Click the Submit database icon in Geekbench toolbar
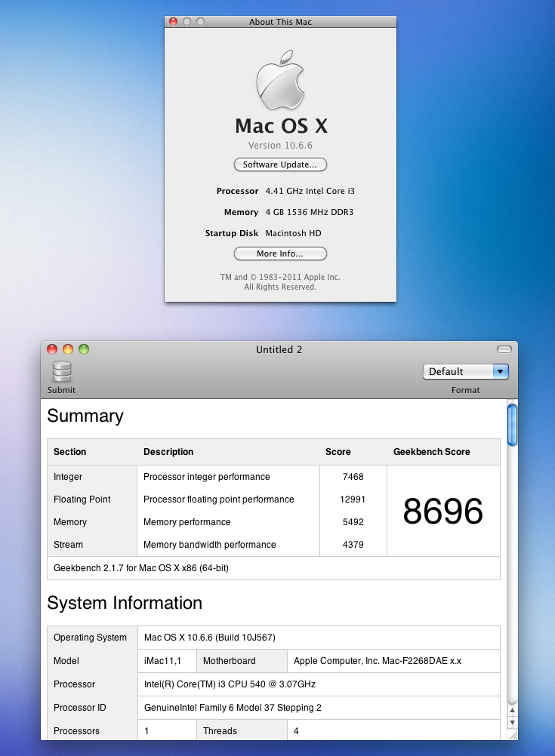 click(62, 372)
